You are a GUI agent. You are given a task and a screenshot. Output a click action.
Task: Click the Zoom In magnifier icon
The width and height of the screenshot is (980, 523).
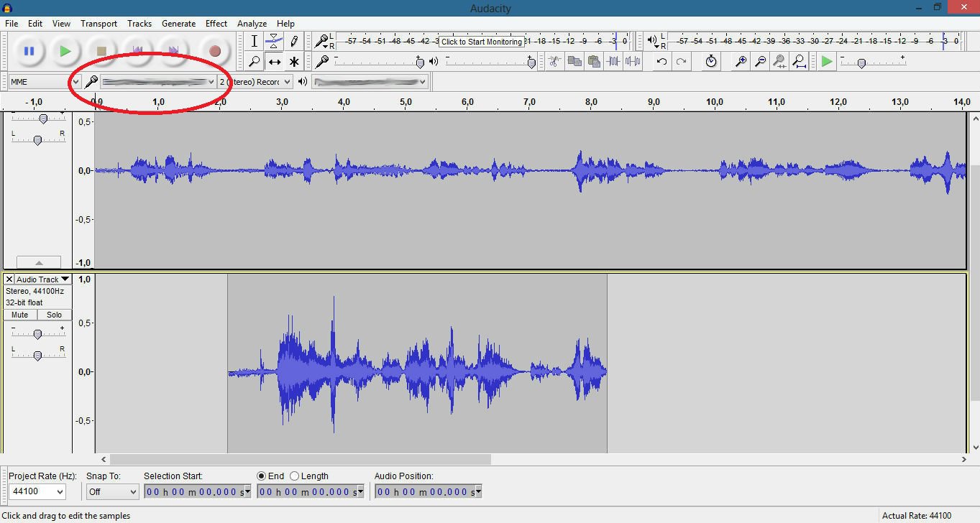coord(740,62)
